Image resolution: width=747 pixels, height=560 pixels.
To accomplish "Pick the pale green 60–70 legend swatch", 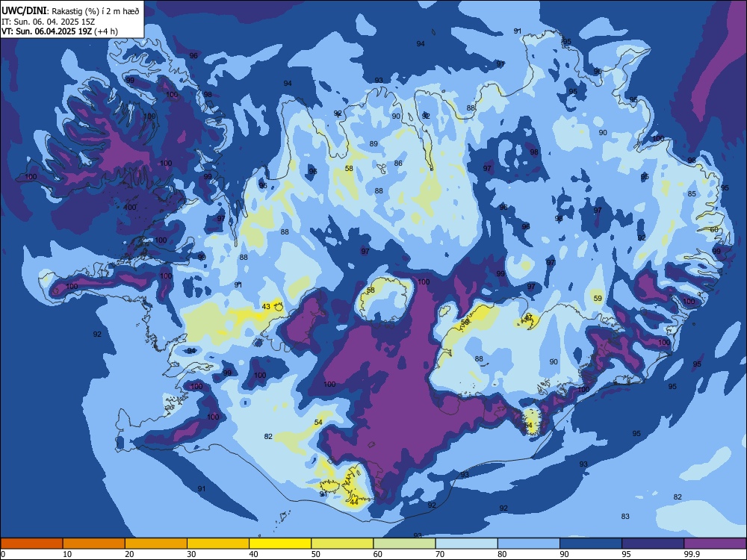I will pos(404,544).
